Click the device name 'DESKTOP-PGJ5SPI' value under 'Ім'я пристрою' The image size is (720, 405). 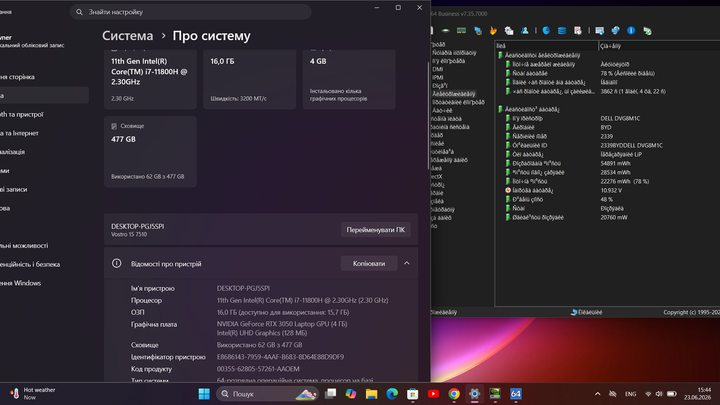(243, 288)
